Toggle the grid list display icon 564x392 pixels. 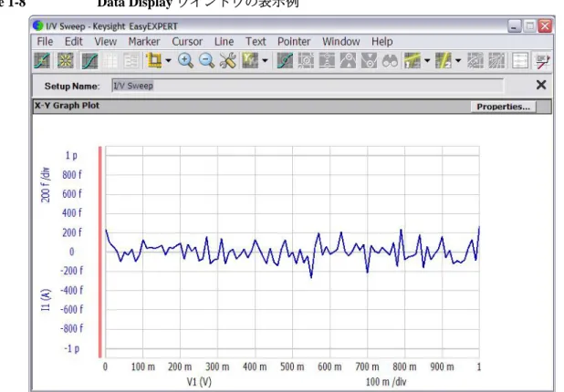pyautogui.click(x=110, y=60)
